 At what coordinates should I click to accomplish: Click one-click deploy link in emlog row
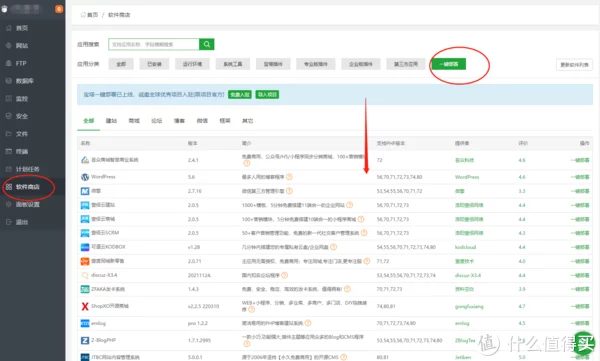(x=580, y=323)
